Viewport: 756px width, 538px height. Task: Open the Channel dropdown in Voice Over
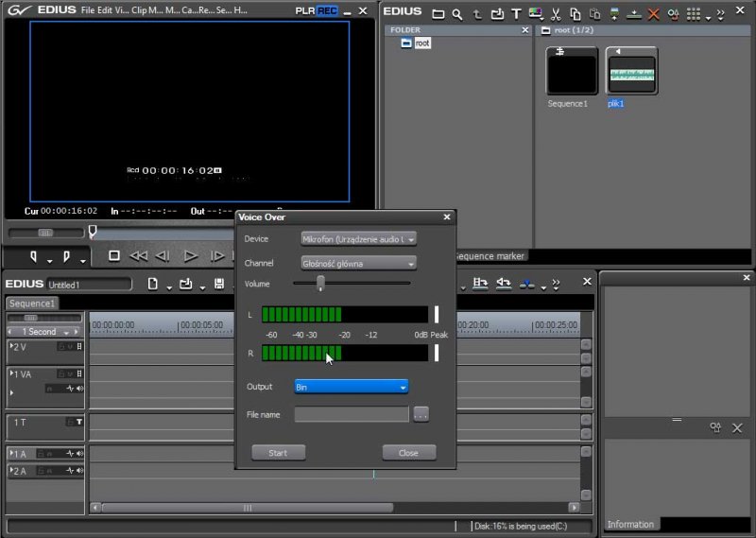pos(359,263)
